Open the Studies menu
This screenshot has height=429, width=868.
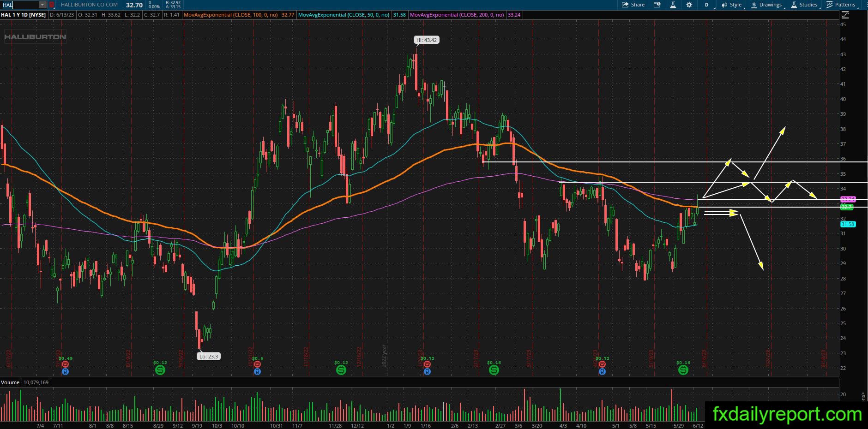804,5
